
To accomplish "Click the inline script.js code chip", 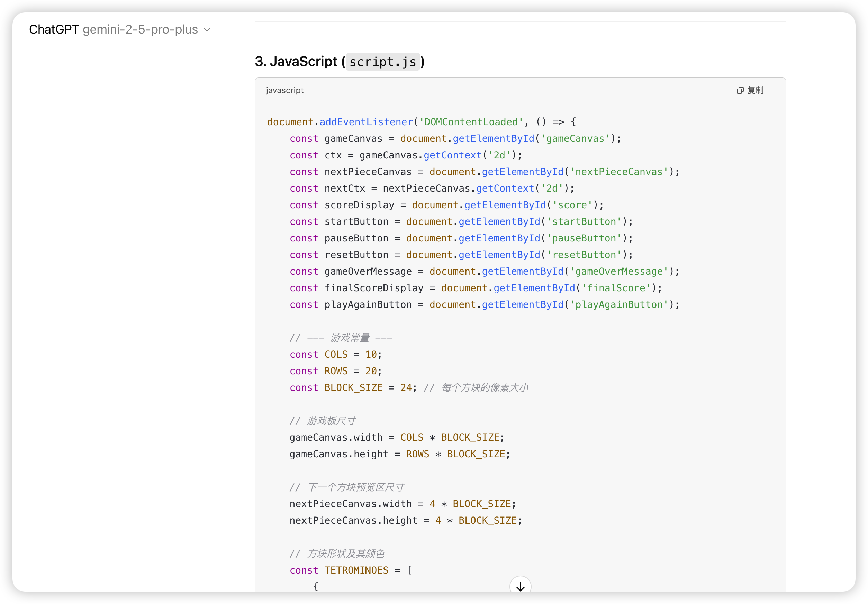I will click(x=382, y=62).
